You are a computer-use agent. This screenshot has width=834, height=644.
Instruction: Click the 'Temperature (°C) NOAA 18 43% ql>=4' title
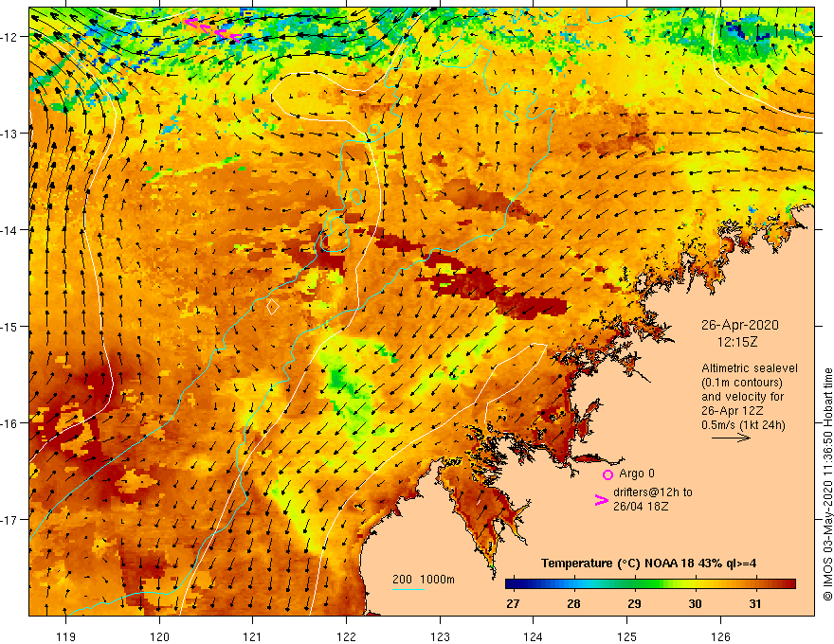[x=649, y=563]
